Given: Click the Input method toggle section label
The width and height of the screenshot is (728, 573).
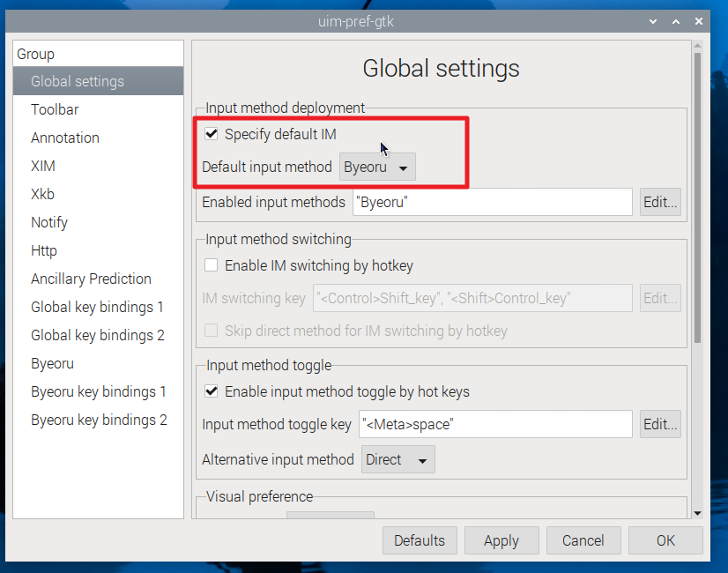Looking at the screenshot, I should [269, 366].
